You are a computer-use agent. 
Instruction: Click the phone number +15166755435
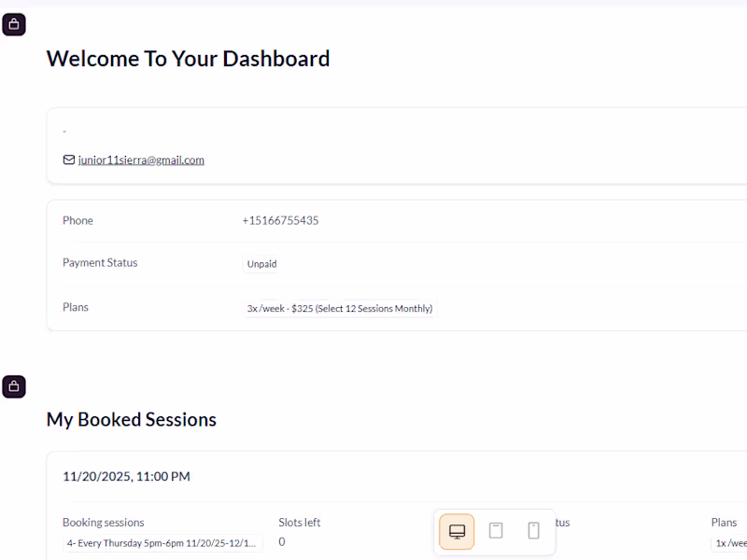point(278,220)
